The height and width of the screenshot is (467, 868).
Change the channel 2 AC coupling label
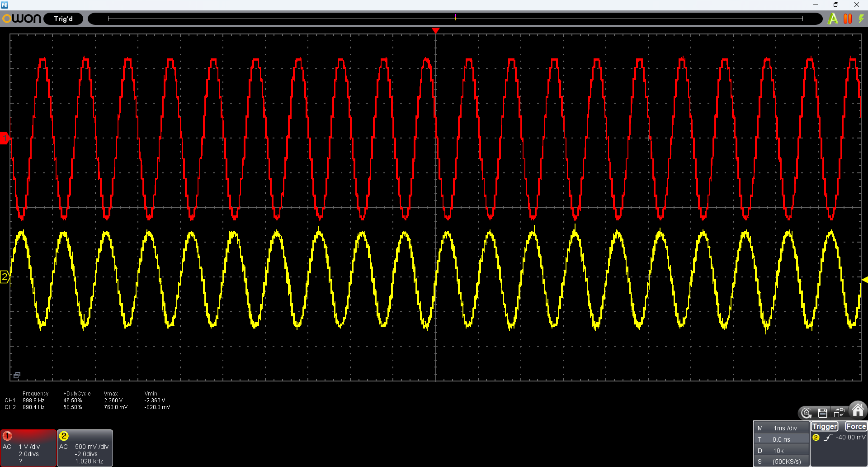pyautogui.click(x=64, y=447)
